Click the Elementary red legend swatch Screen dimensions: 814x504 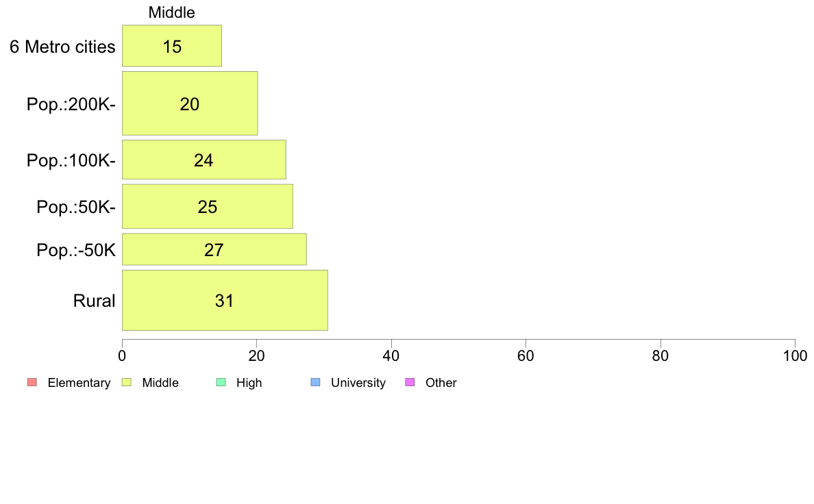32,383
